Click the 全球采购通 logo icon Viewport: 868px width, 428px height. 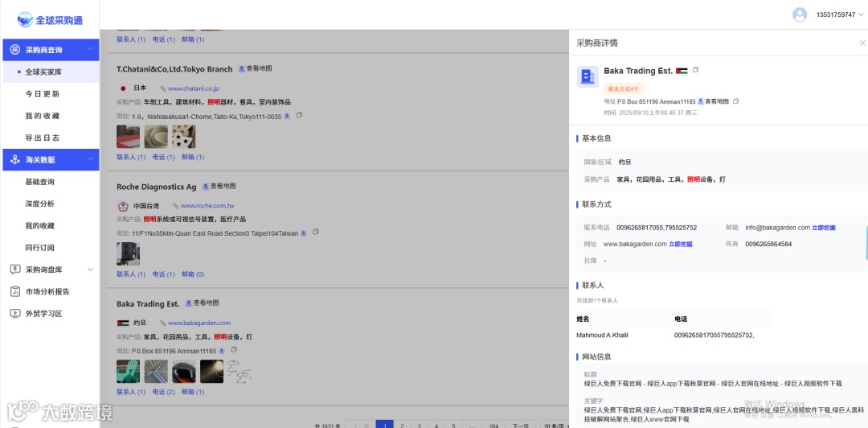pos(25,20)
